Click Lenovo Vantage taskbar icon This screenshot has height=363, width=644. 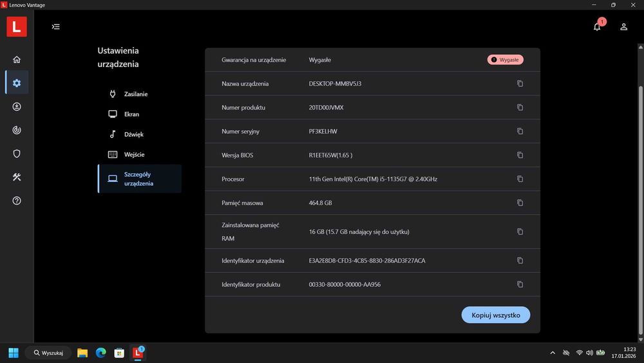[138, 353]
